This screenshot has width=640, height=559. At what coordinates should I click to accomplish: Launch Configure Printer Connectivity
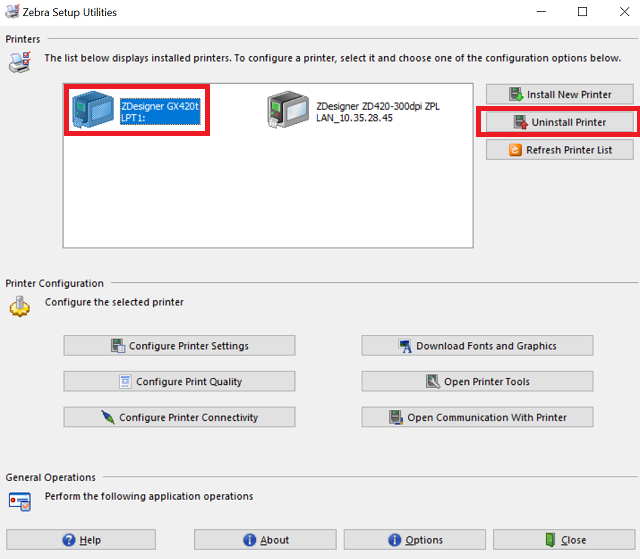179,417
